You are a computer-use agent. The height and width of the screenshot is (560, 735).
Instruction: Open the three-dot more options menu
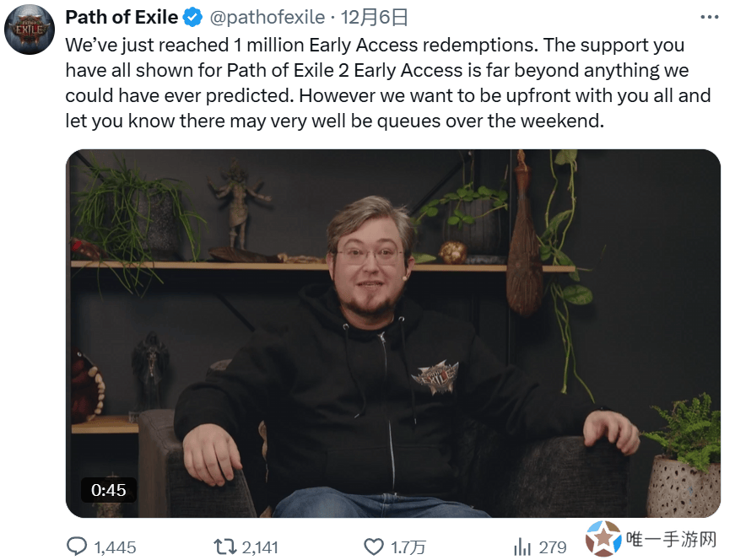coord(709,18)
